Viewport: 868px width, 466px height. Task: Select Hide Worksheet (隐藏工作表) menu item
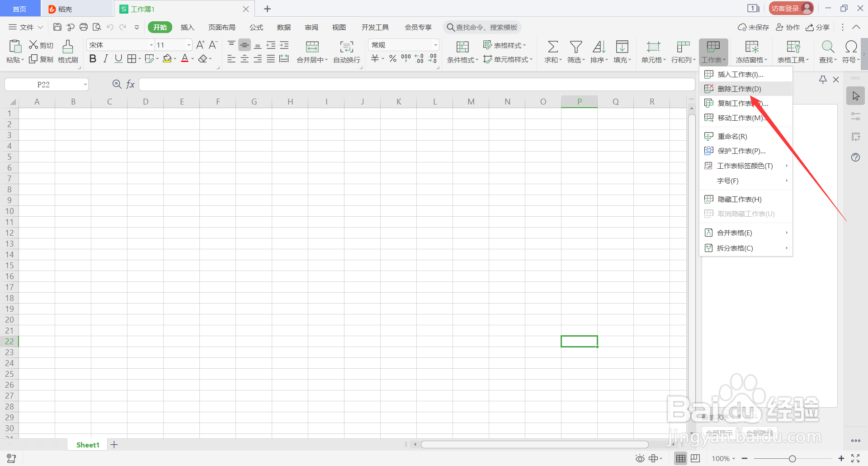pyautogui.click(x=746, y=199)
